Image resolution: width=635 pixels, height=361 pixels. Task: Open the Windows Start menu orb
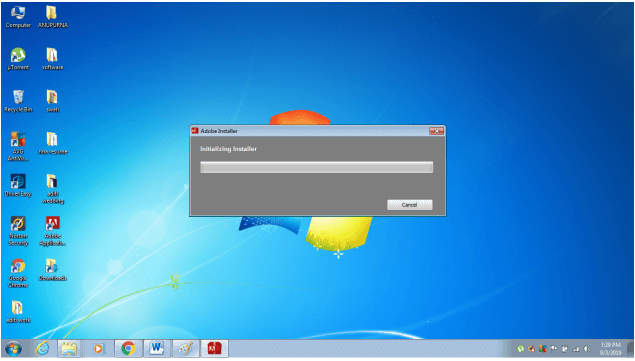click(x=13, y=349)
